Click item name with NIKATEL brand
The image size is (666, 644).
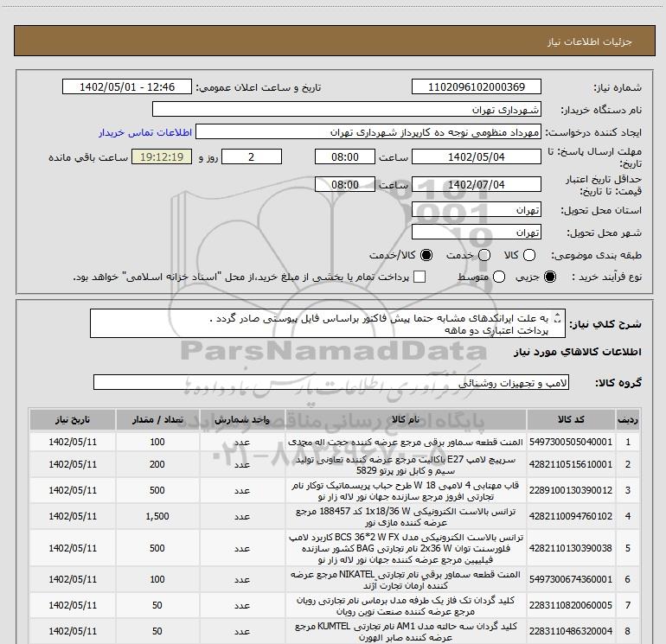406,580
